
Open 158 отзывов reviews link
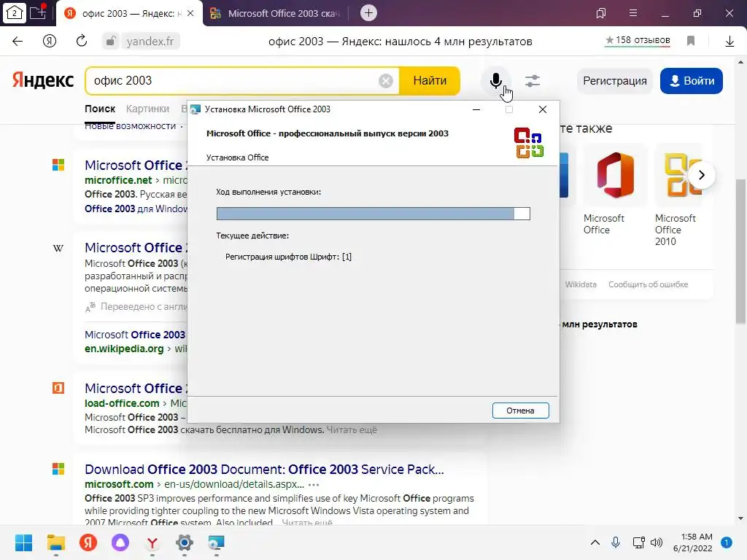(638, 41)
